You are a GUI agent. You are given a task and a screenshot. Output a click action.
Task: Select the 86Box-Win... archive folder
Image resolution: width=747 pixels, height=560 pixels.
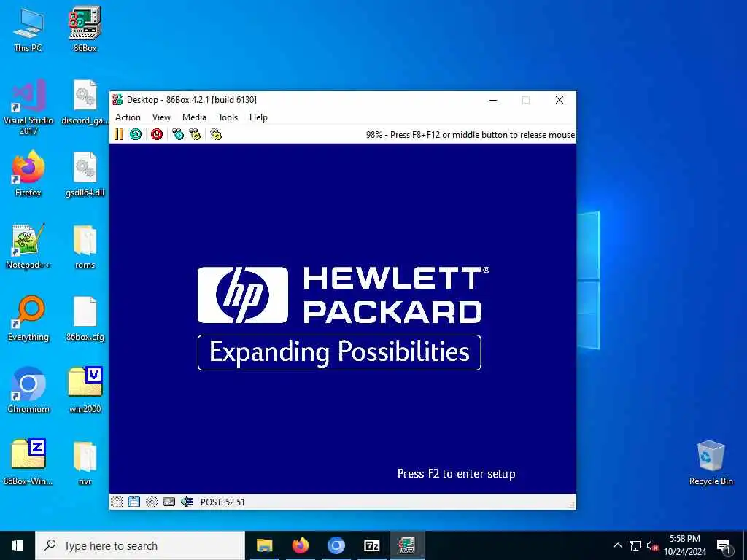click(28, 462)
